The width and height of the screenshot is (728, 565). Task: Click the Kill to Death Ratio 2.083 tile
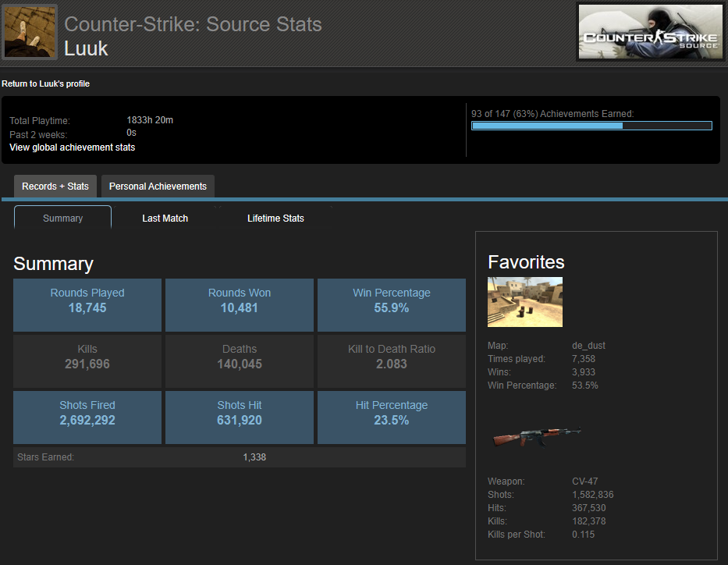click(x=392, y=361)
